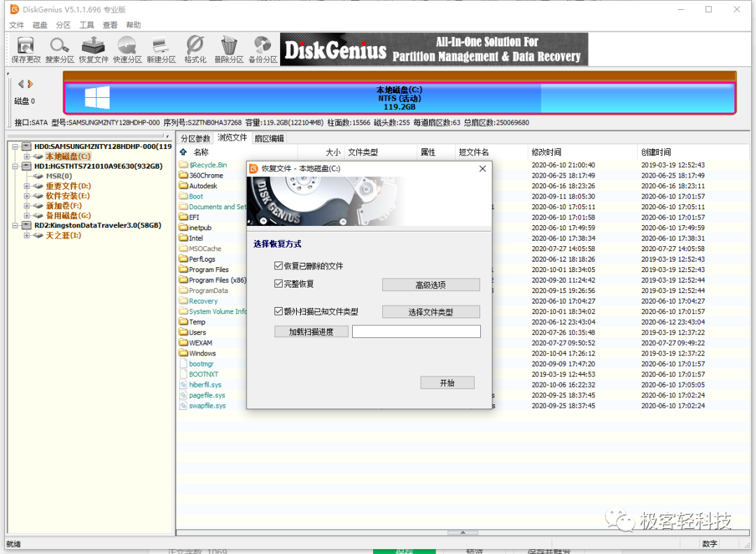Click the 删除分区 (Delete Partition) icon
Screen dimensions: 756x554
coord(227,49)
